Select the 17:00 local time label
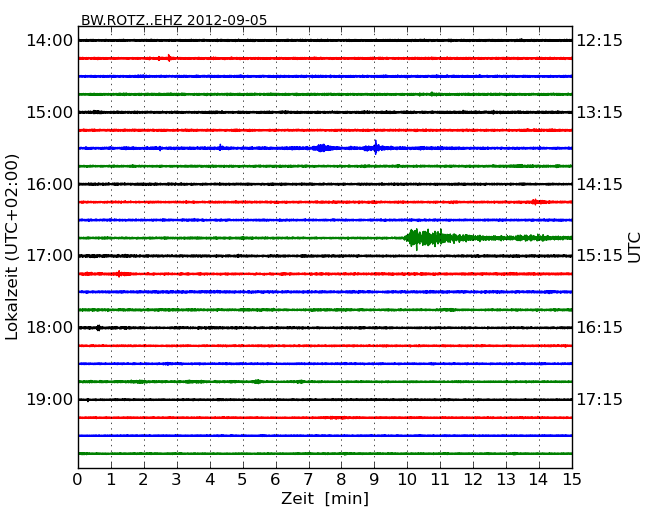Screen dimensions: 650x520 [50, 255]
